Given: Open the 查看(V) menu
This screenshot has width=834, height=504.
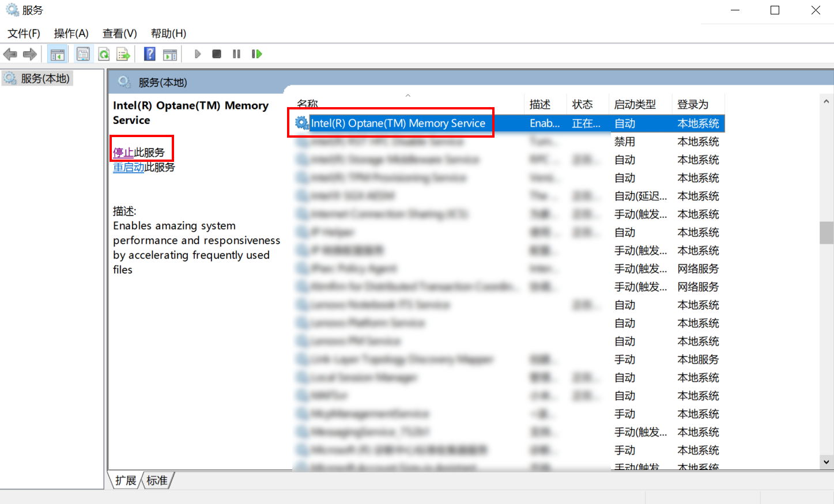Looking at the screenshot, I should tap(119, 33).
